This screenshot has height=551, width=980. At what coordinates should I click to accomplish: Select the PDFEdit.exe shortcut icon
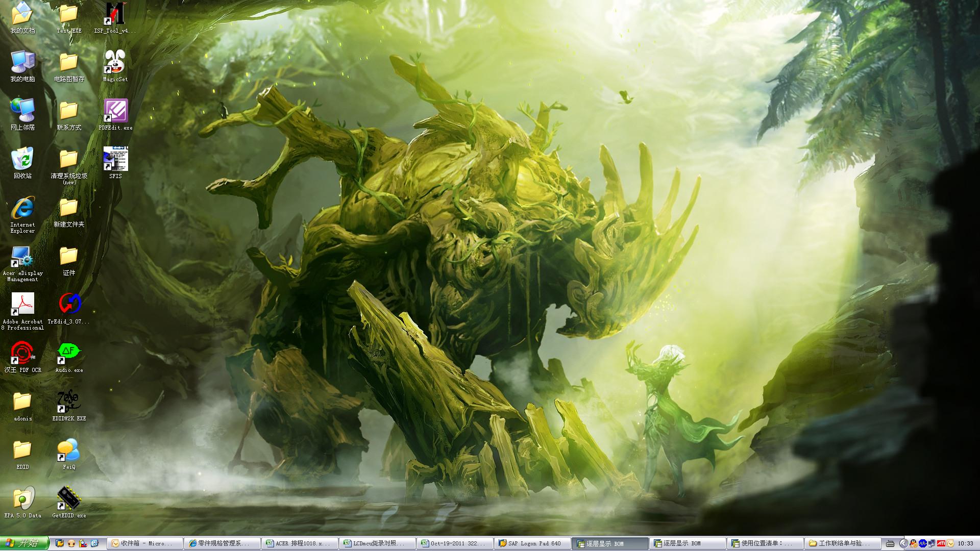coord(115,115)
